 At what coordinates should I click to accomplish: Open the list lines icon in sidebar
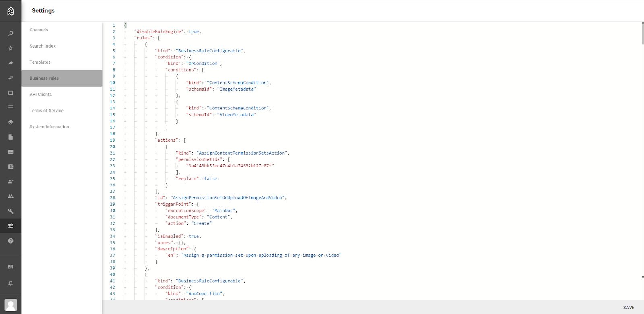pyautogui.click(x=10, y=107)
